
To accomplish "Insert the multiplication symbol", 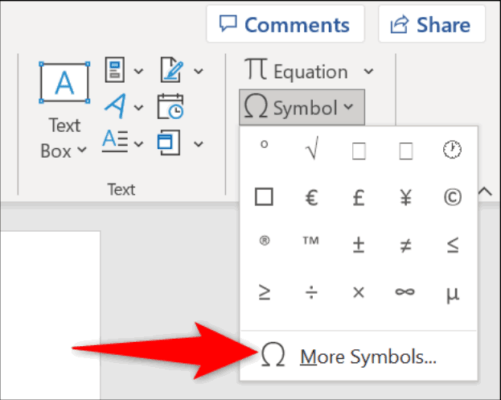I will 359,293.
